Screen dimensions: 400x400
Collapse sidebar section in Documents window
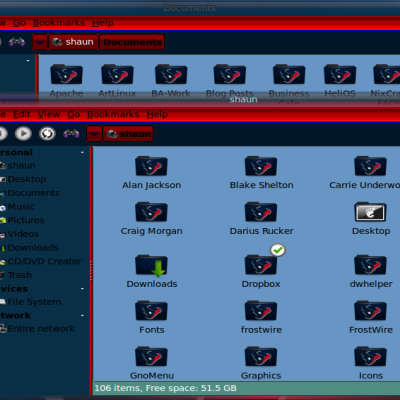pos(28,61)
